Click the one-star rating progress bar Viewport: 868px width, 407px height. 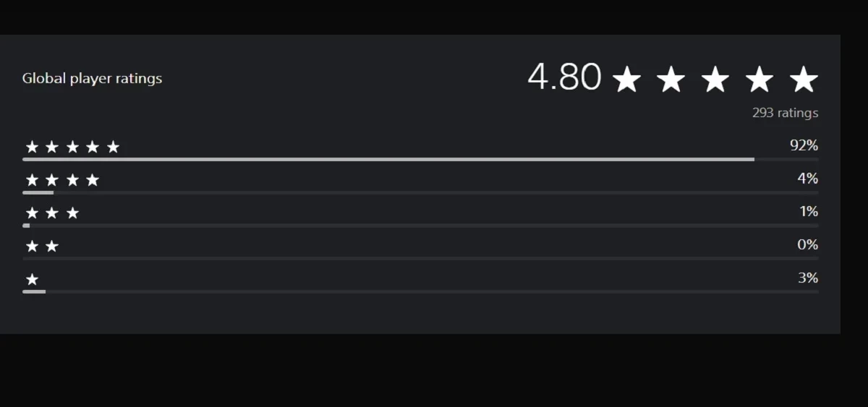tap(420, 291)
